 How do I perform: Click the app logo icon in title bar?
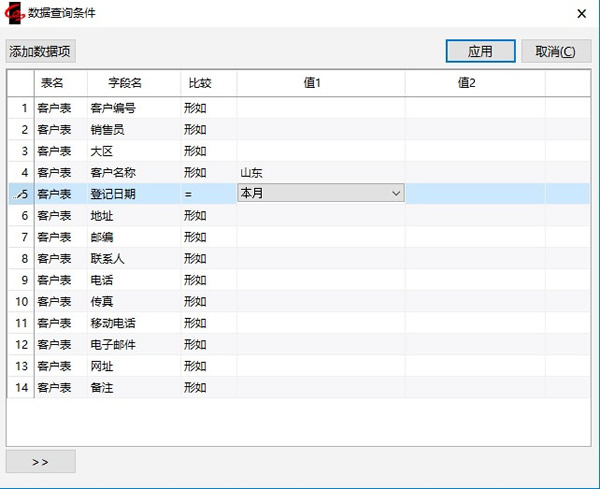click(x=15, y=14)
